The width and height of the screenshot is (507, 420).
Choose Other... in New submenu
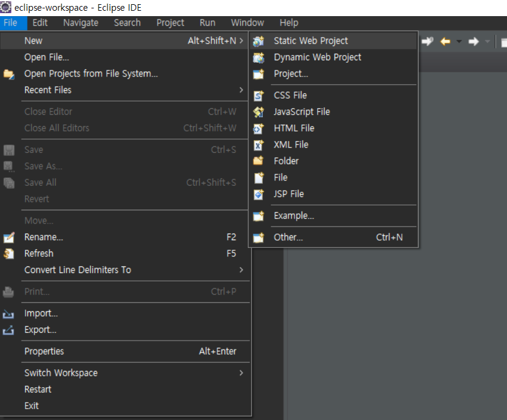tap(333, 237)
